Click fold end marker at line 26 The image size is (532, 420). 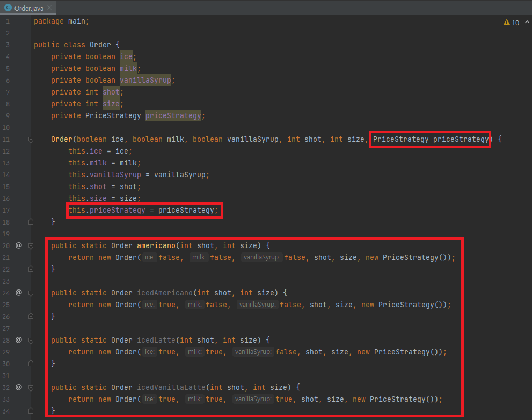point(31,316)
